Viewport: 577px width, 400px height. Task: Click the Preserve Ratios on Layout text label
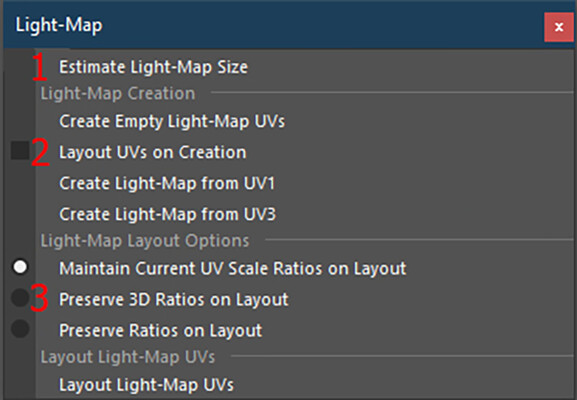[x=160, y=330]
